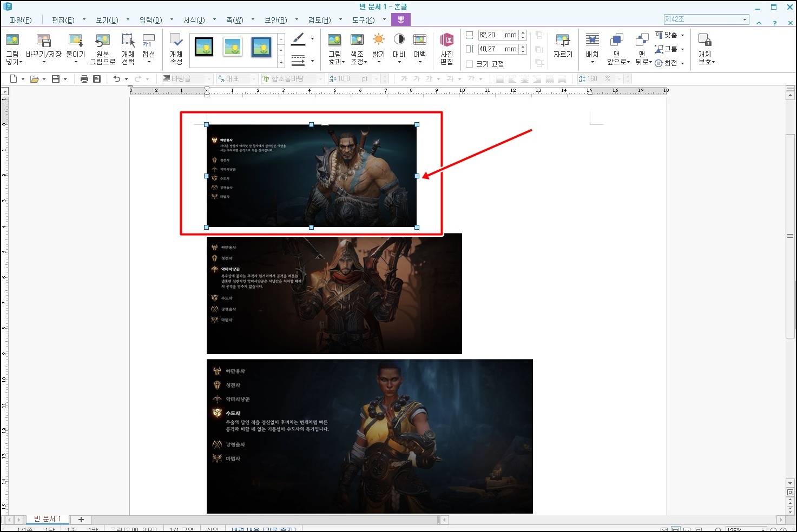Click the horizontal scrollbar track at bottom
797x532 pixels.
pyautogui.click(x=613, y=520)
